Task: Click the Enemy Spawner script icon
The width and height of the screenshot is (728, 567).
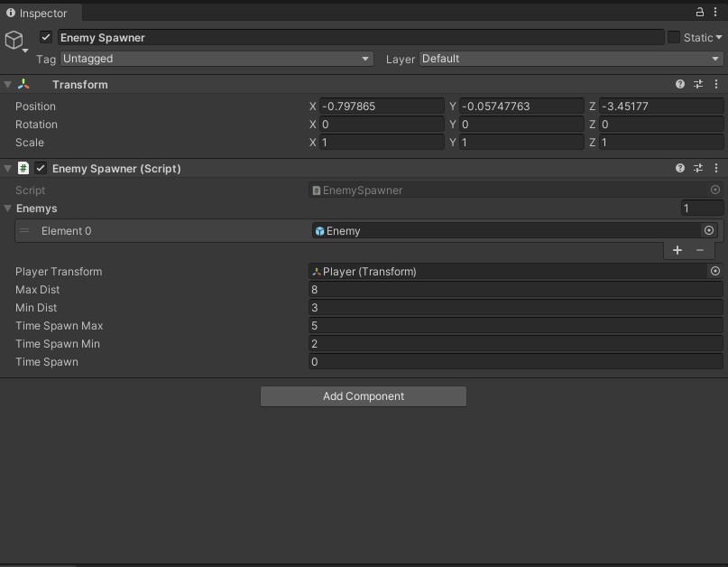Action: coord(23,168)
